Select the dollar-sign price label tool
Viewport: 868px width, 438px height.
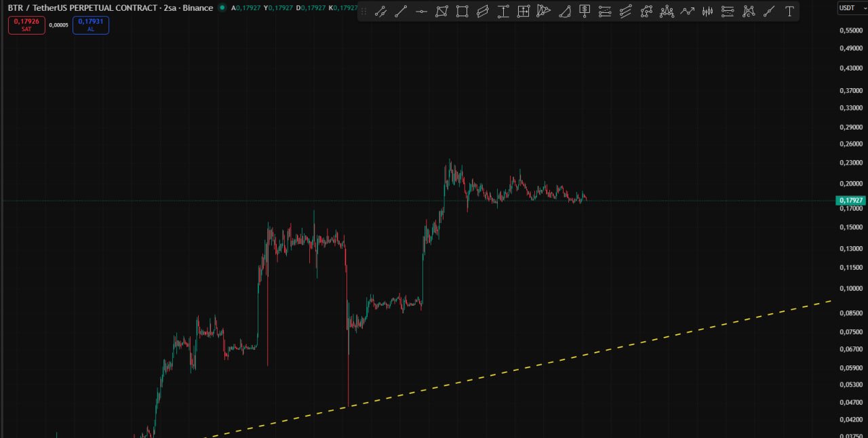585,12
